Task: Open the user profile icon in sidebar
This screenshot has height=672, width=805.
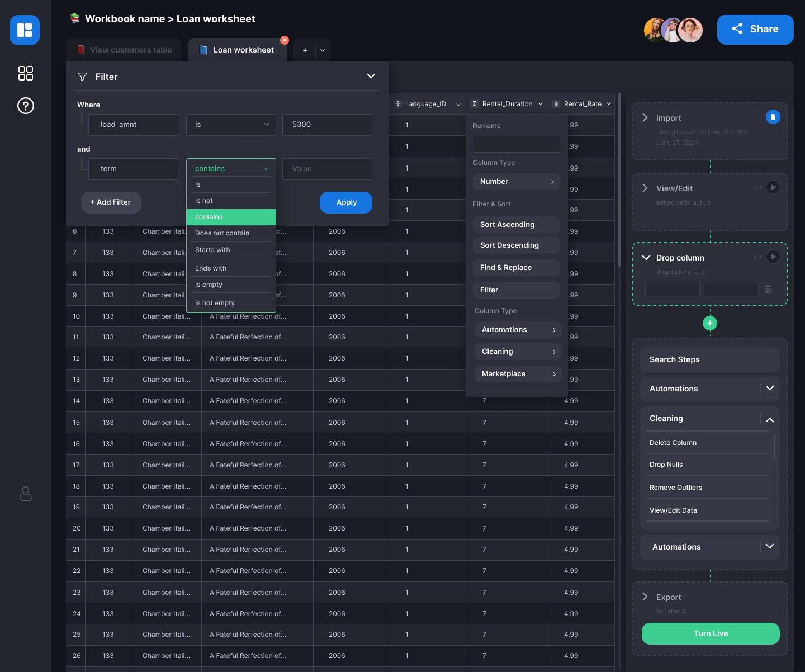Action: (x=26, y=494)
